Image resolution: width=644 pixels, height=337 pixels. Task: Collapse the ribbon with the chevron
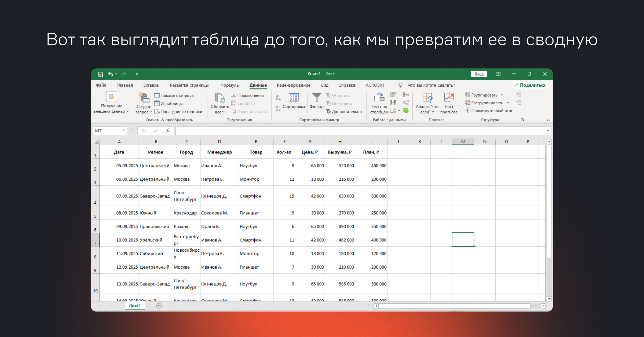pyautogui.click(x=548, y=120)
